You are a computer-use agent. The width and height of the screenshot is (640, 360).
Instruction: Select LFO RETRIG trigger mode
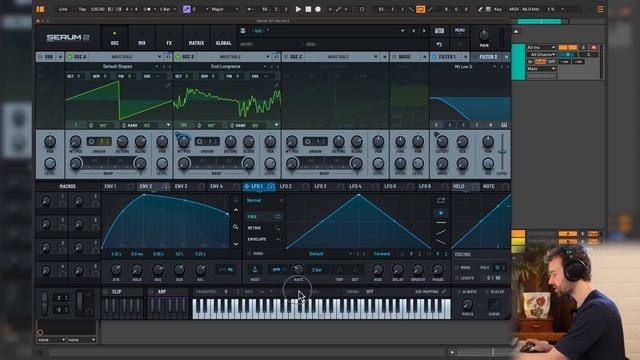[264, 228]
